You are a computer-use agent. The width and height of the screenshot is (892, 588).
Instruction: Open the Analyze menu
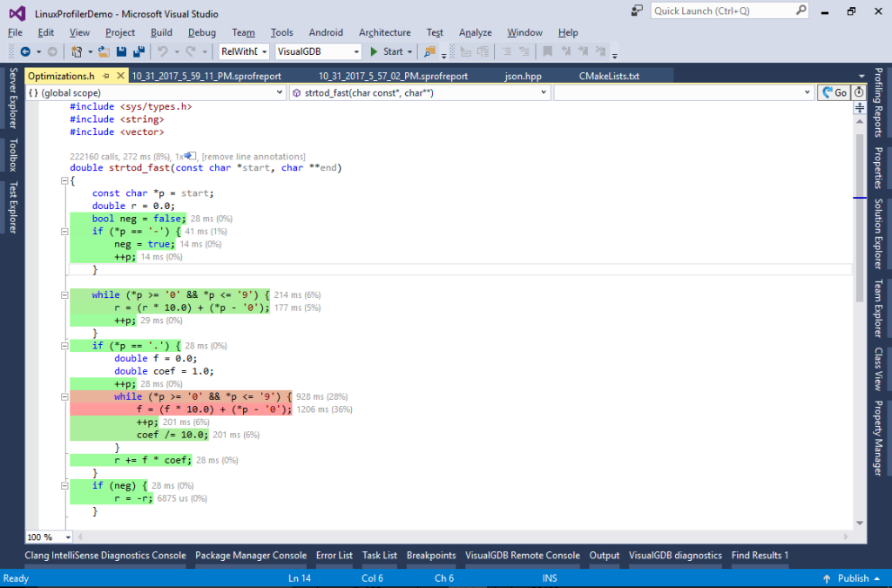(475, 32)
